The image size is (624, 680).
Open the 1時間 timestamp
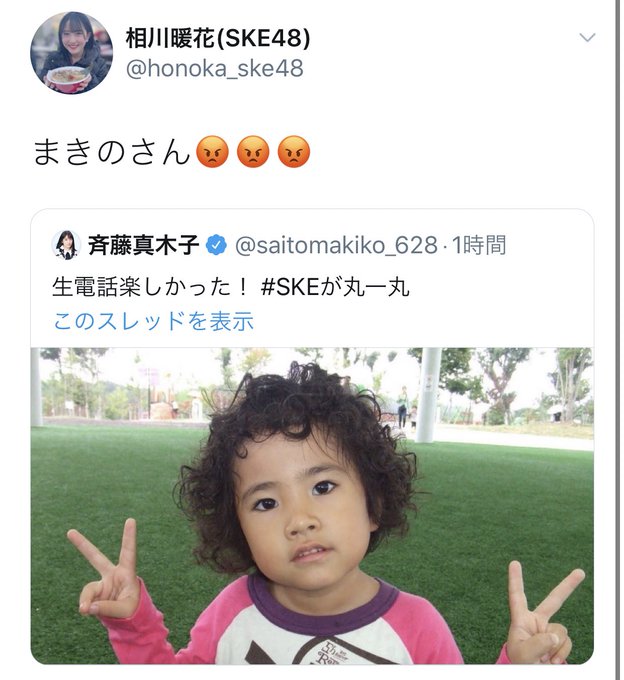[479, 245]
